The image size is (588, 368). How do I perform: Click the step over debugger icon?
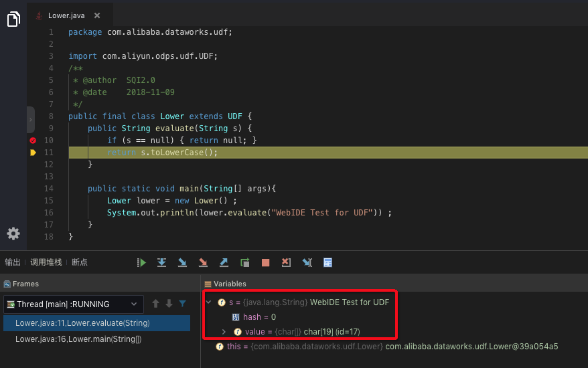[x=161, y=263]
